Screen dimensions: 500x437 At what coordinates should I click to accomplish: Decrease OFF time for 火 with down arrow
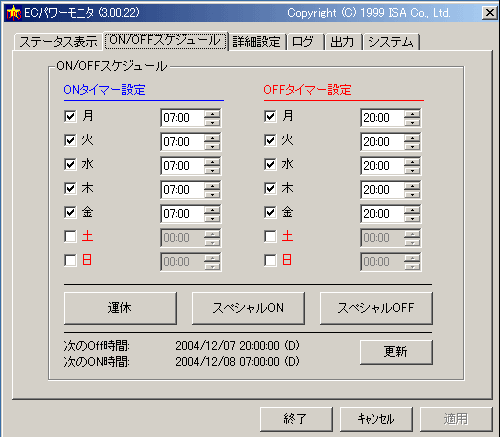pos(412,146)
